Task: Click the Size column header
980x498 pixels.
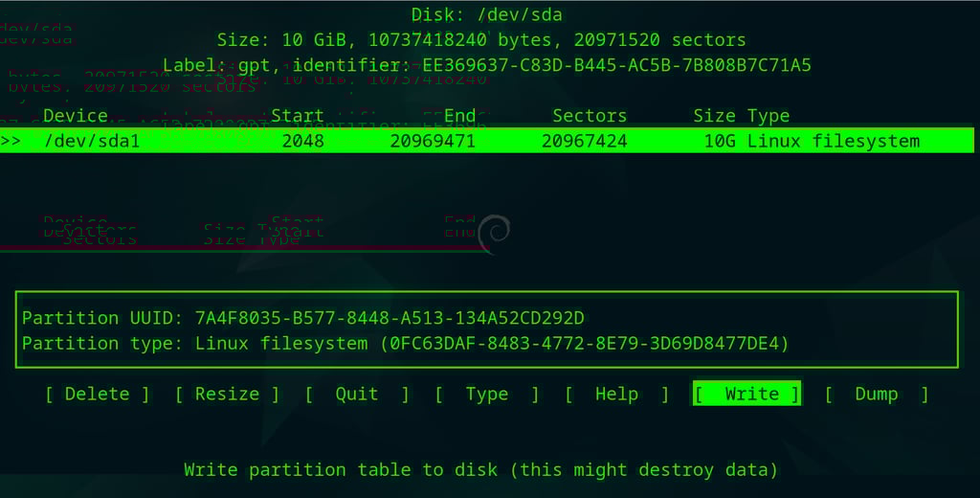Action: click(x=714, y=116)
